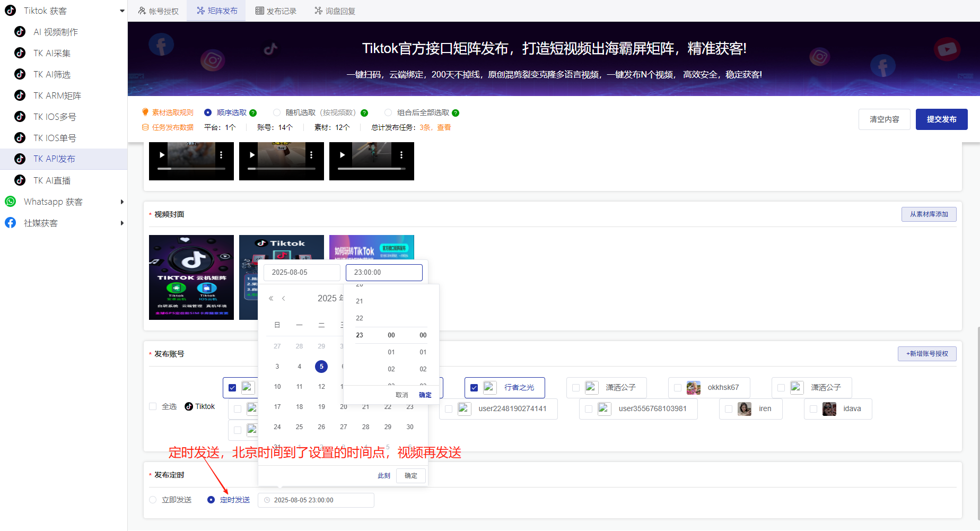Select the TK AI采集 sidebar icon
The image size is (980, 531).
click(x=20, y=53)
